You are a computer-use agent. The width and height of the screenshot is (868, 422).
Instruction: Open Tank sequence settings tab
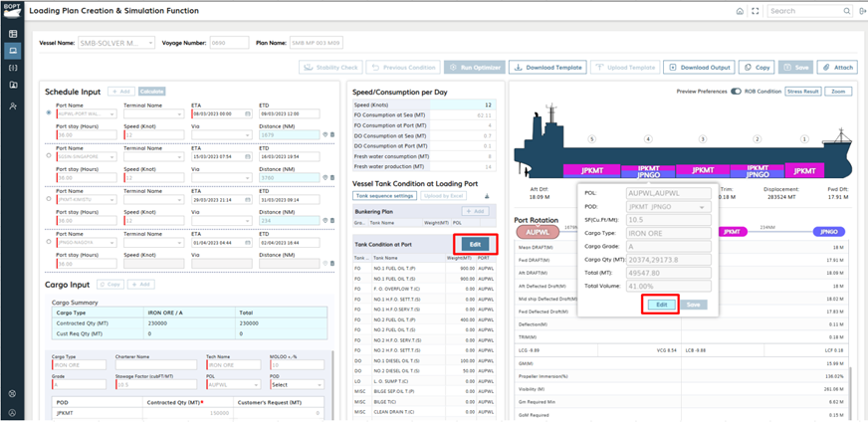(384, 196)
